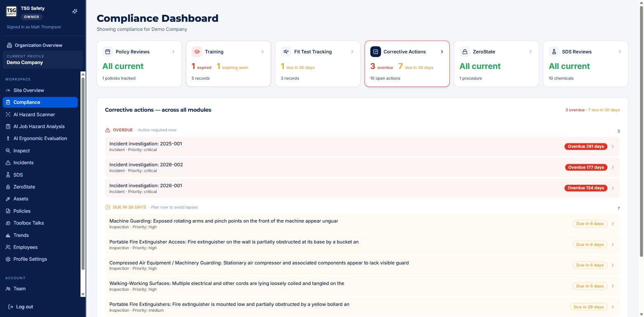The width and height of the screenshot is (644, 317).
Task: Click the Fit Test Tracking wind icon
Action: click(x=286, y=52)
